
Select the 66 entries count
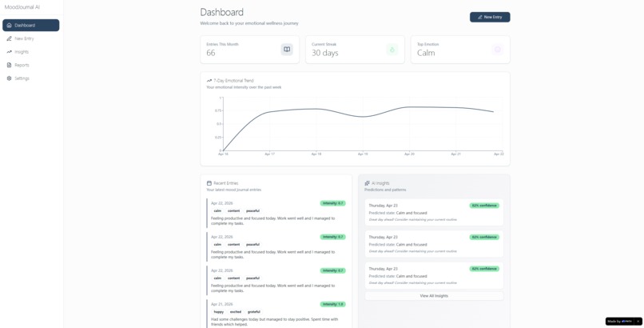tap(211, 53)
